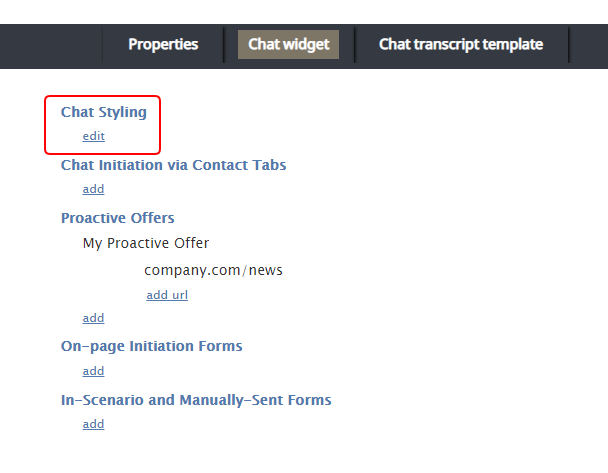Click In-Scenario and Manually-Sent Forms heading
The width and height of the screenshot is (608, 473).
196,400
